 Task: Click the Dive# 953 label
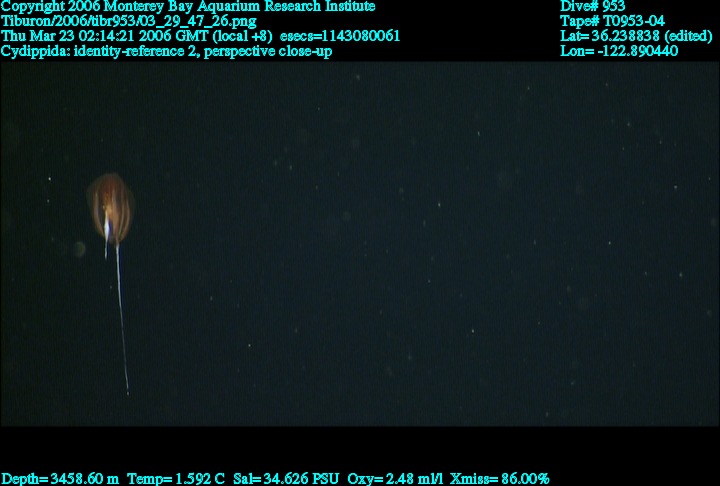pos(592,6)
